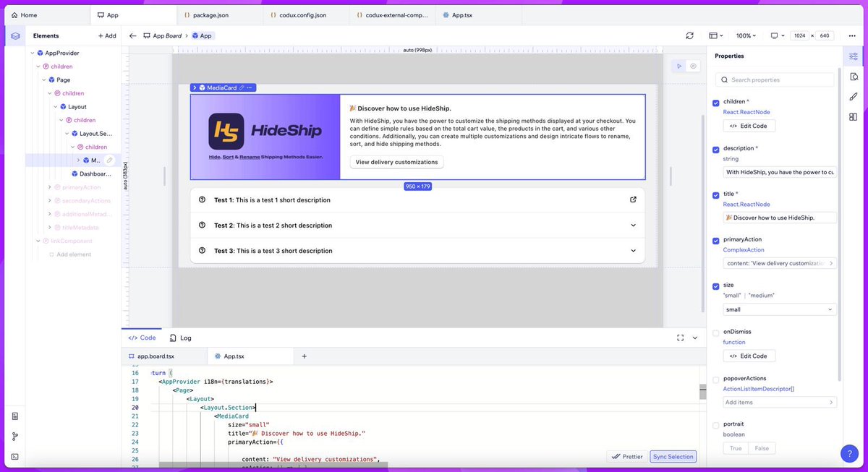This screenshot has height=472, width=868.
Task: Expand the Test 2 row chevron
Action: click(633, 226)
